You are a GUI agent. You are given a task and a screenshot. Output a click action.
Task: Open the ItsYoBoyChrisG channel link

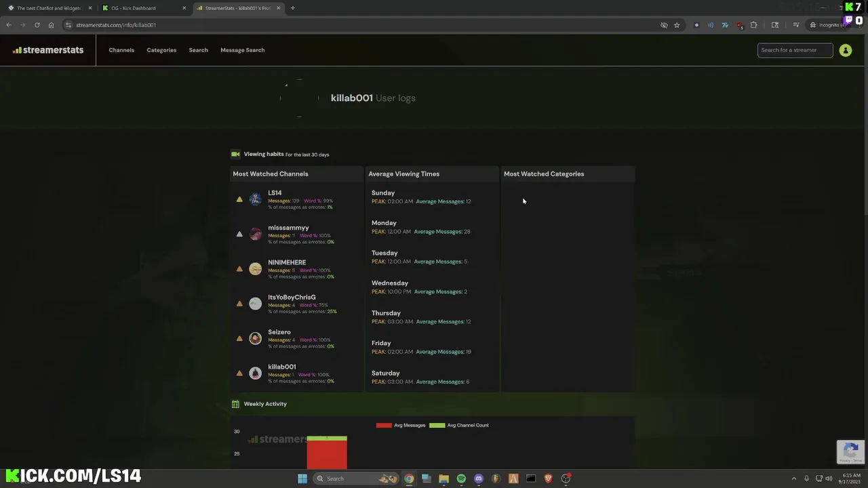(292, 297)
